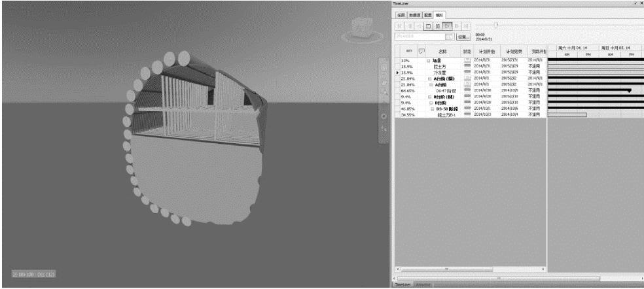Click the 3D tunnel model in the viewport
Viewport: 644px width, 289px height.
click(x=195, y=139)
